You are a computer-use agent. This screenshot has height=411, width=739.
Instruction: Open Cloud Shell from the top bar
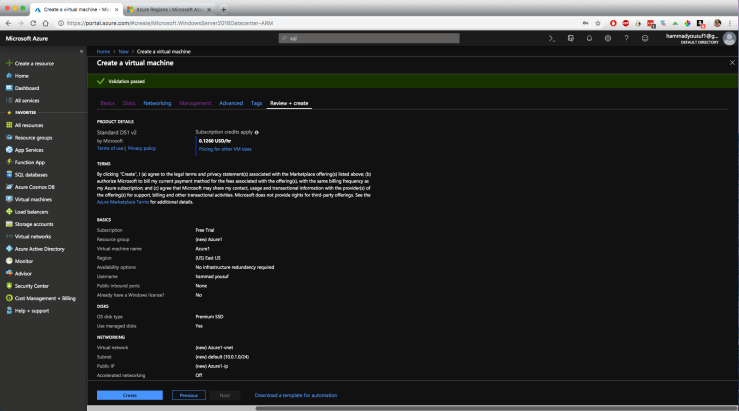coord(551,38)
